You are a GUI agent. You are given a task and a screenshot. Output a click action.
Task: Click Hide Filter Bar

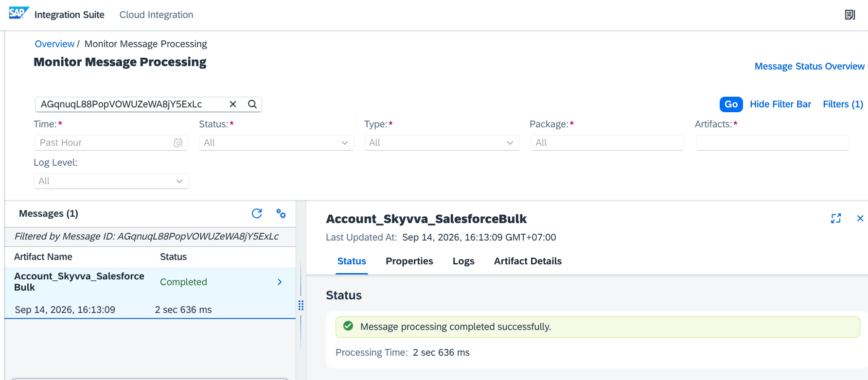780,104
